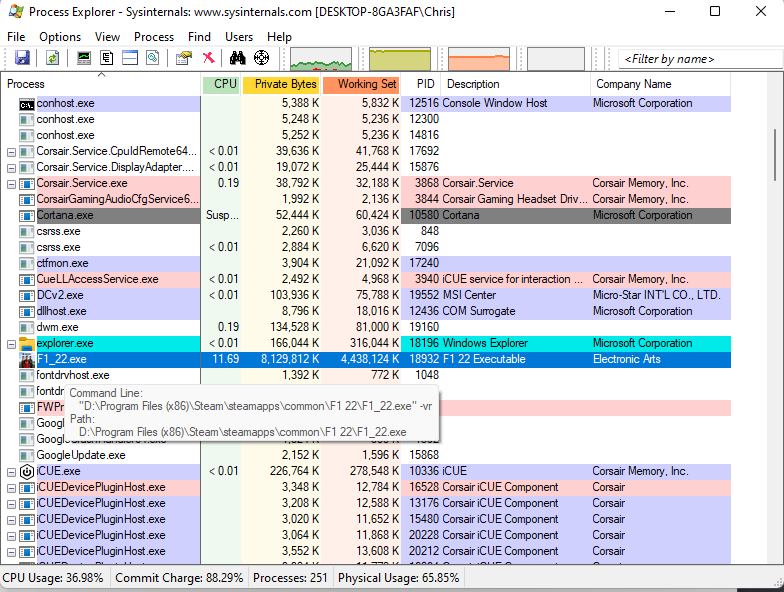The width and height of the screenshot is (784, 592).
Task: Click the Cortana.exe process icon
Action: pyautogui.click(x=26, y=216)
